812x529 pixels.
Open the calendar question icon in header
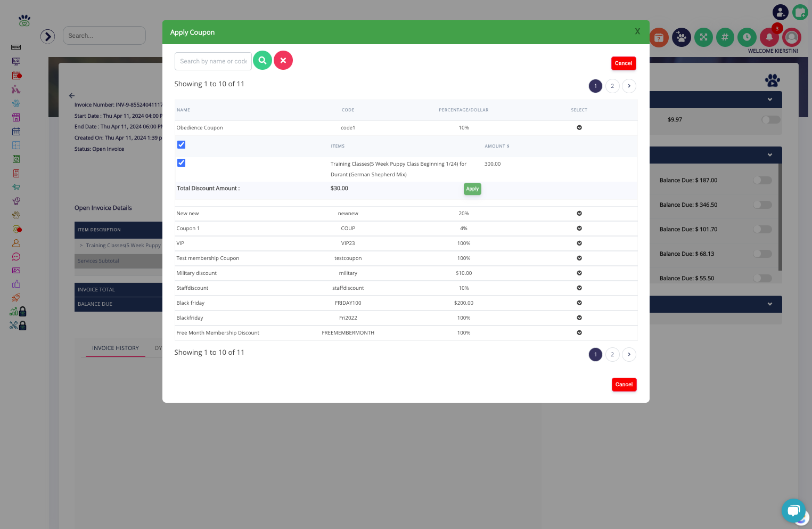pos(659,37)
